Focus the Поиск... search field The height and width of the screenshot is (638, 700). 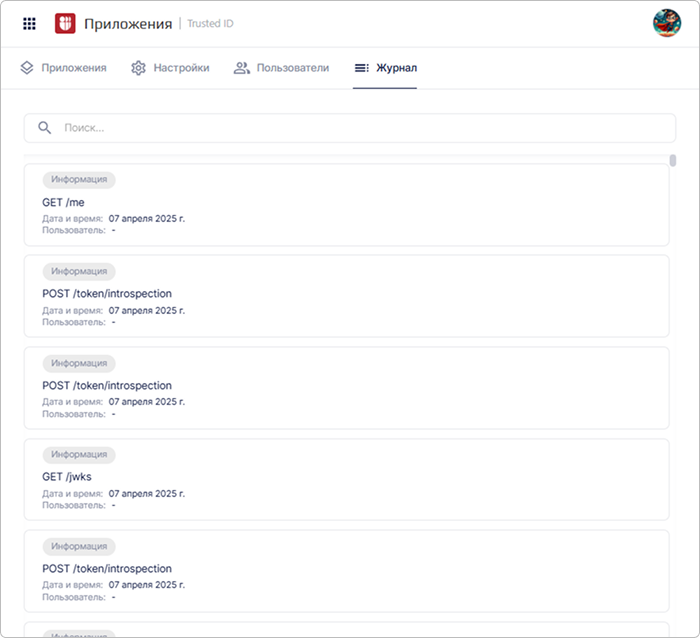[350, 128]
